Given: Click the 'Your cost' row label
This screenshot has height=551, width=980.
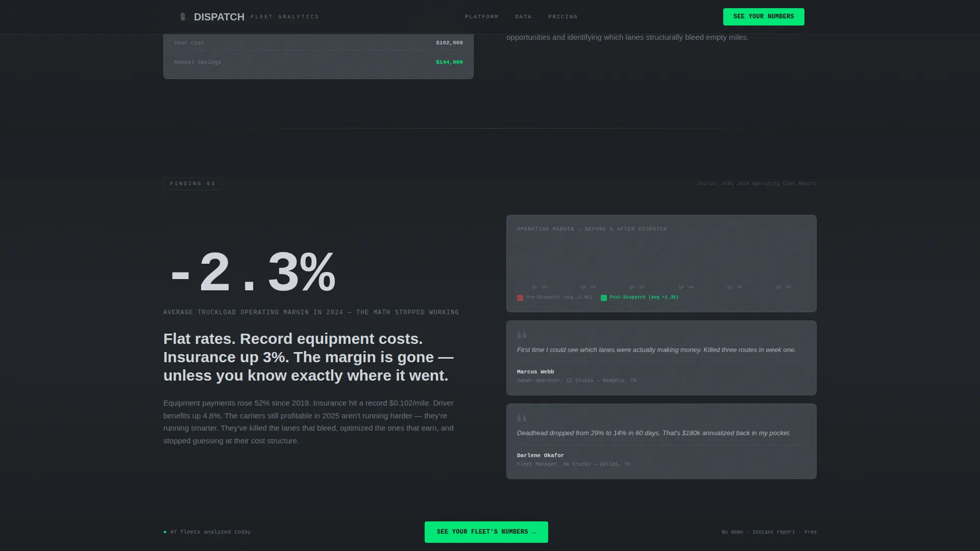Looking at the screenshot, I should [x=189, y=43].
